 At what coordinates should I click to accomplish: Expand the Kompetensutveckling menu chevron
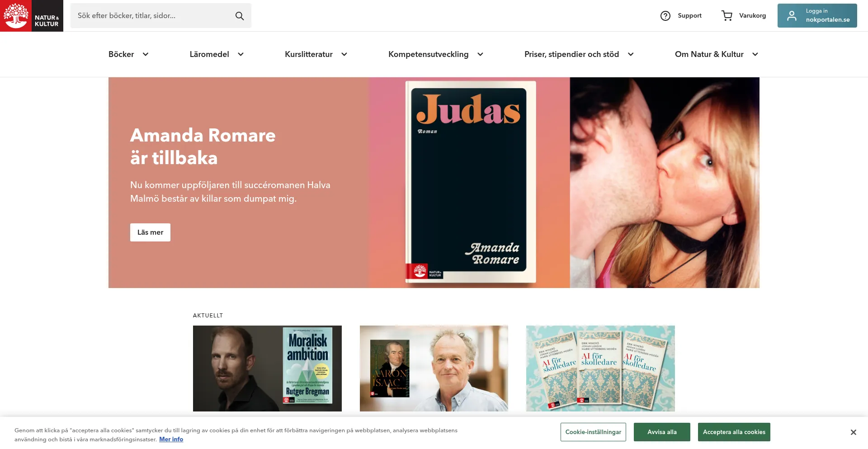pyautogui.click(x=480, y=54)
